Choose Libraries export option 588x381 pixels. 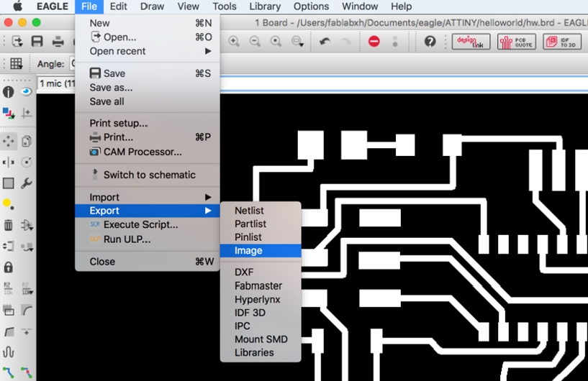coord(261,352)
